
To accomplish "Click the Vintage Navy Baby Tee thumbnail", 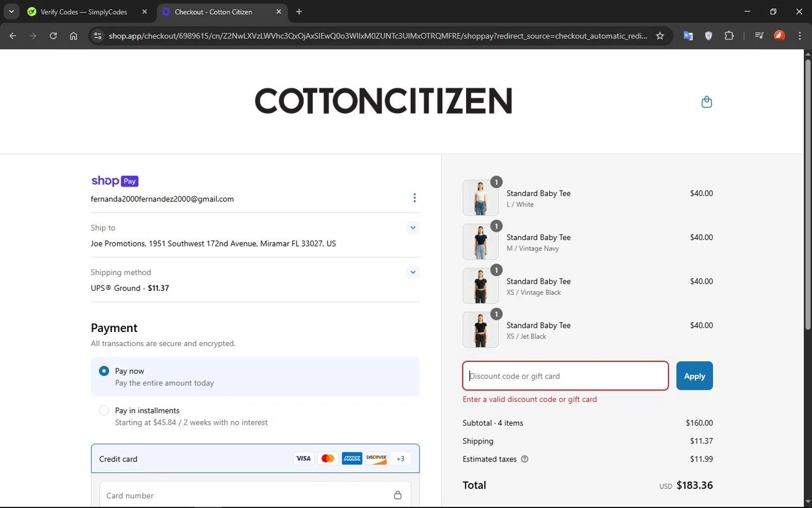I will point(481,242).
